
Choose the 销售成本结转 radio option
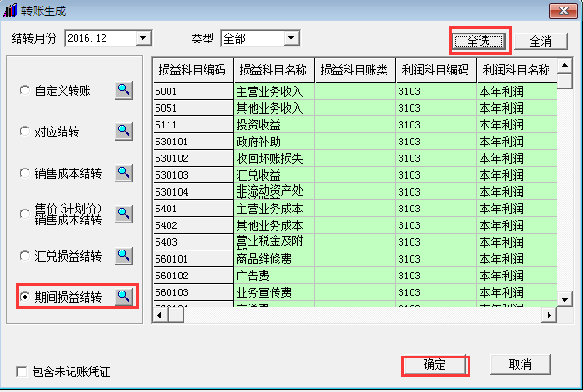[x=24, y=173]
